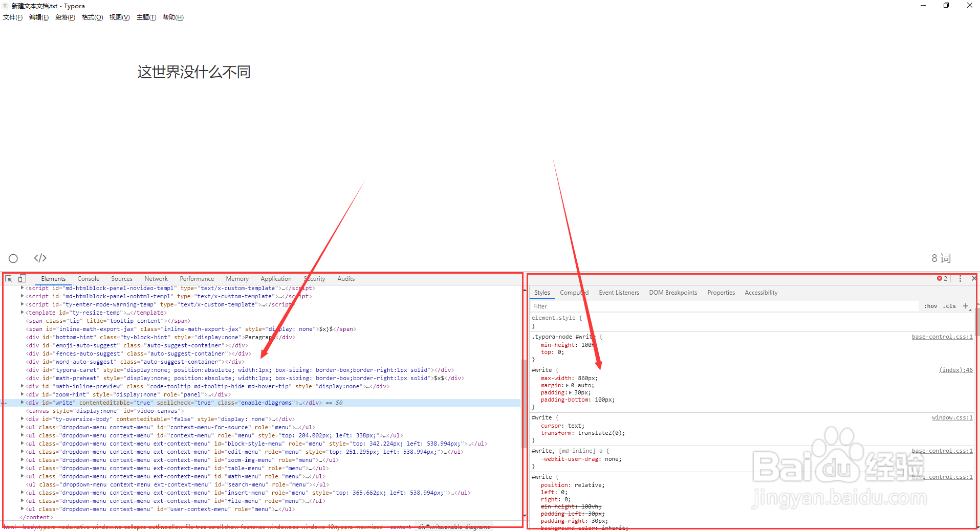Open the 段落(P) menu
Screen dimensions: 980x531
coord(65,17)
